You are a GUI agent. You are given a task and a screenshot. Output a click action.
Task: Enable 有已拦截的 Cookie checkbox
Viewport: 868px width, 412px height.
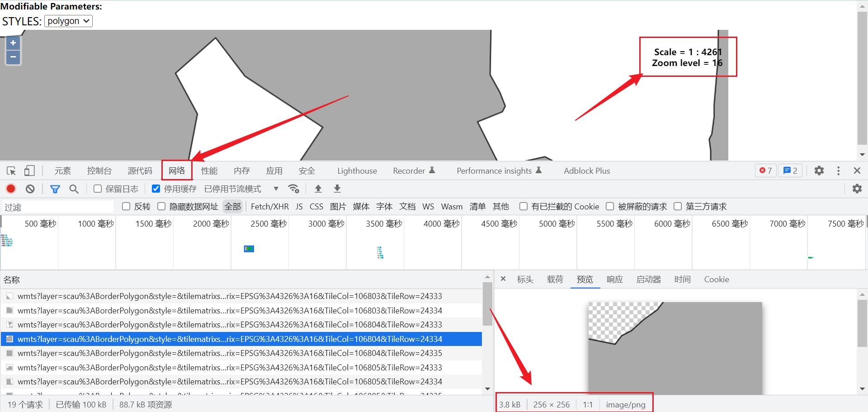coord(524,206)
